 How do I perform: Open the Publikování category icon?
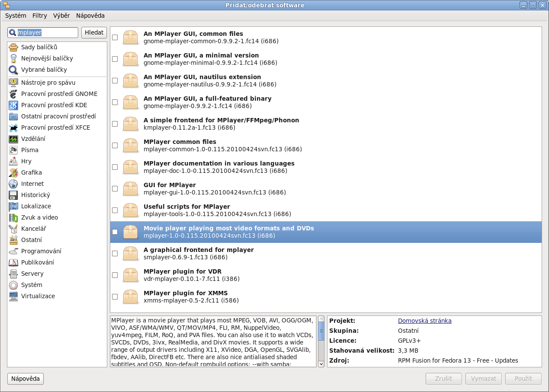13,262
